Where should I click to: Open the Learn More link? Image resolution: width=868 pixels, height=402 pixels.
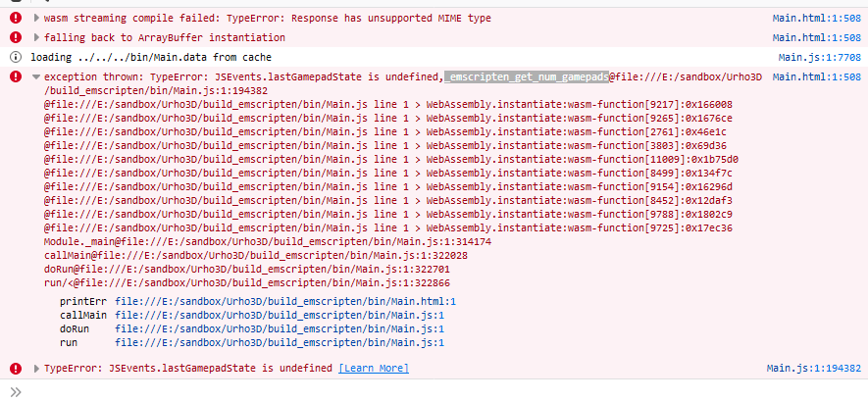coord(374,369)
